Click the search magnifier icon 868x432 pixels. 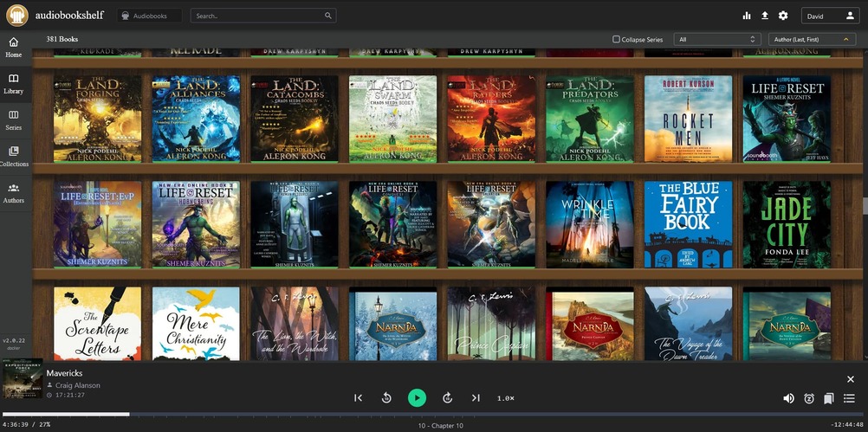[x=328, y=16]
